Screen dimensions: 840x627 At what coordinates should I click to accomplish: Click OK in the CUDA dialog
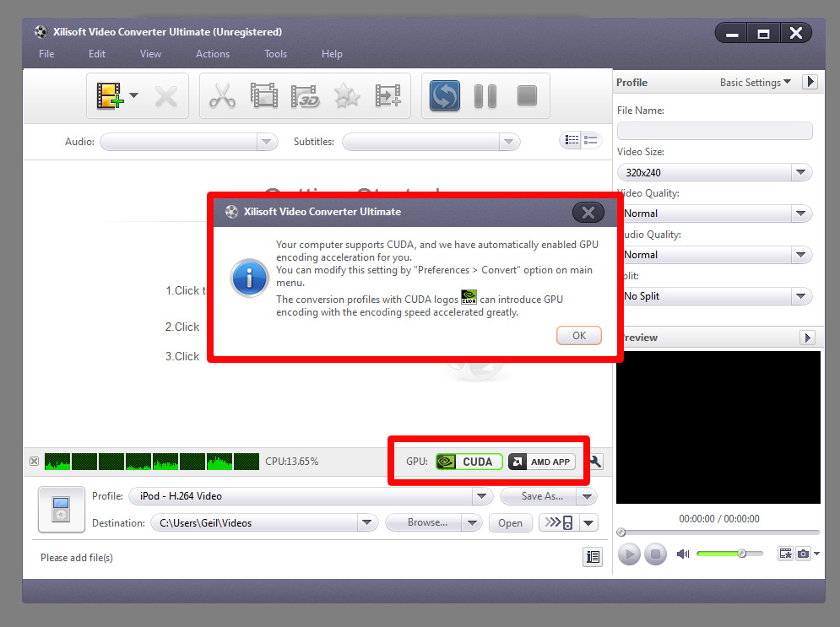579,336
